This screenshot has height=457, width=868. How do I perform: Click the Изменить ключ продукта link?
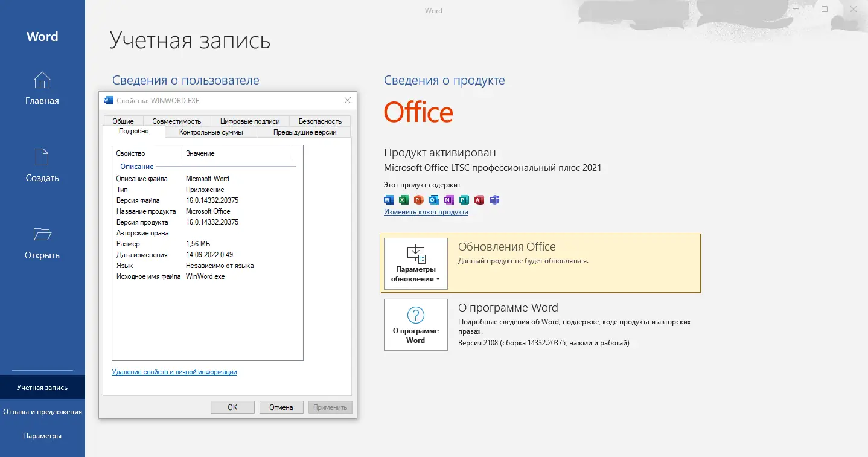click(426, 213)
